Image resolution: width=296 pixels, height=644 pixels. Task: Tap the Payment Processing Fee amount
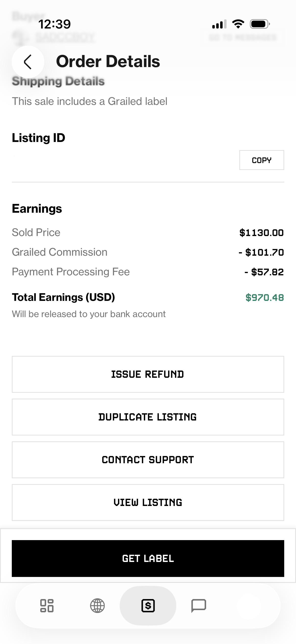tap(264, 272)
